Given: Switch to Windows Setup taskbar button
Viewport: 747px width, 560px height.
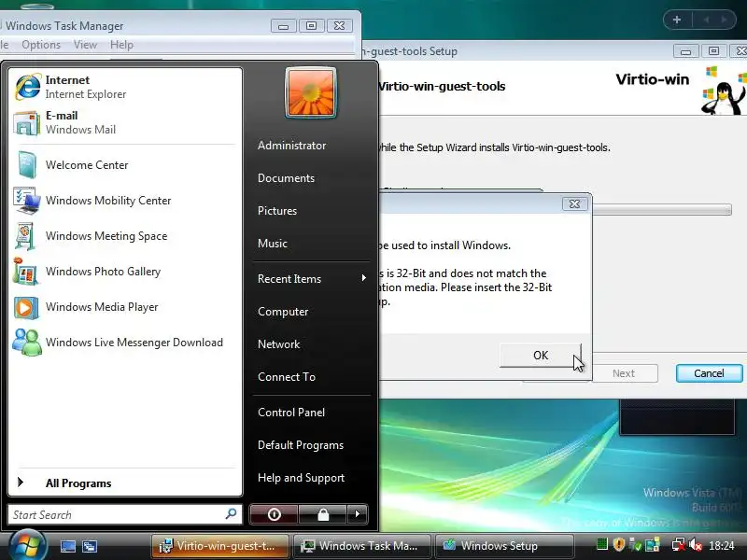Looking at the screenshot, I should (504, 546).
